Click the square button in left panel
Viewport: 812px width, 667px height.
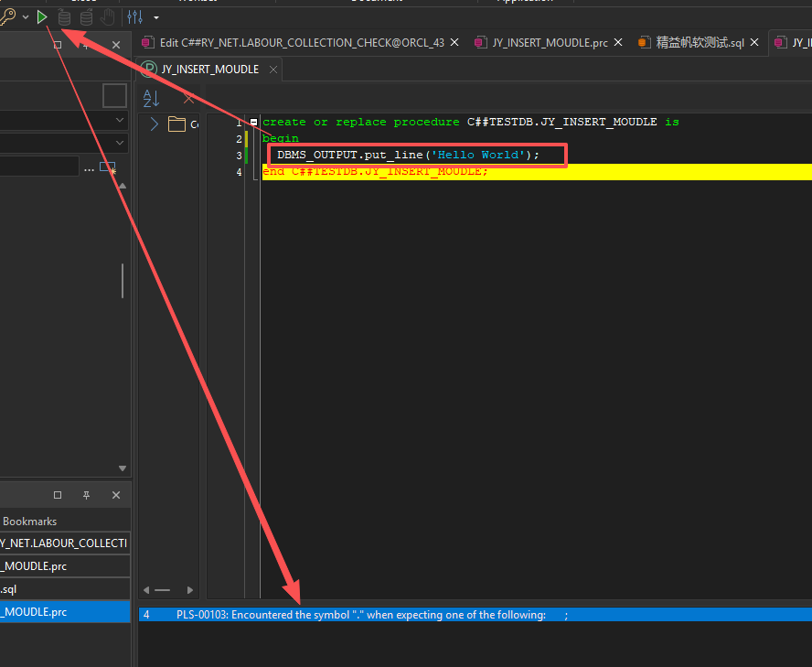tap(114, 95)
